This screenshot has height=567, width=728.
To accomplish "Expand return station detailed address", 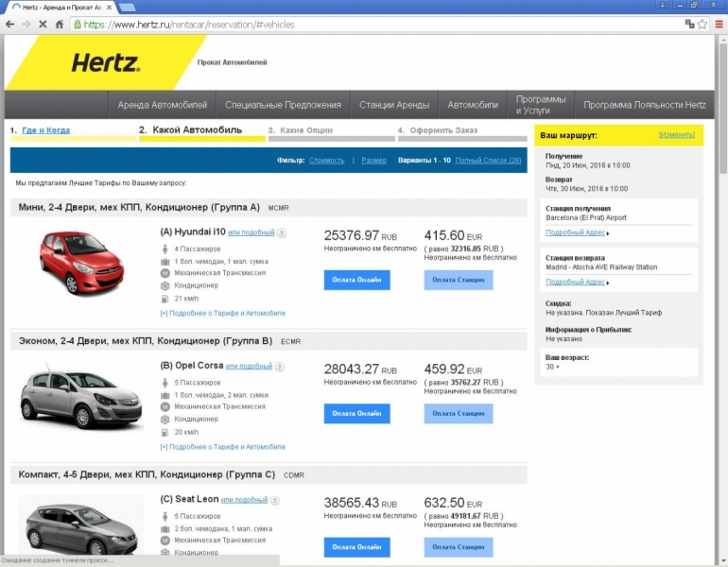I will (x=575, y=283).
